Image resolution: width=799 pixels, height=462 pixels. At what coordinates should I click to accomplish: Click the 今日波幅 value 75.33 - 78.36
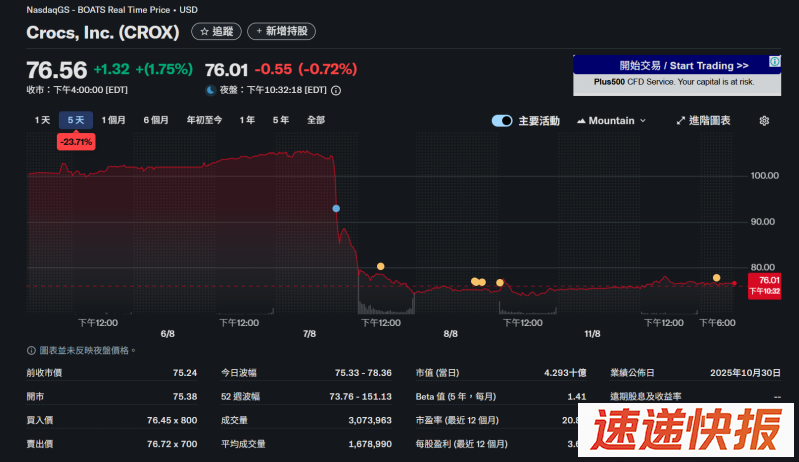[x=363, y=373]
